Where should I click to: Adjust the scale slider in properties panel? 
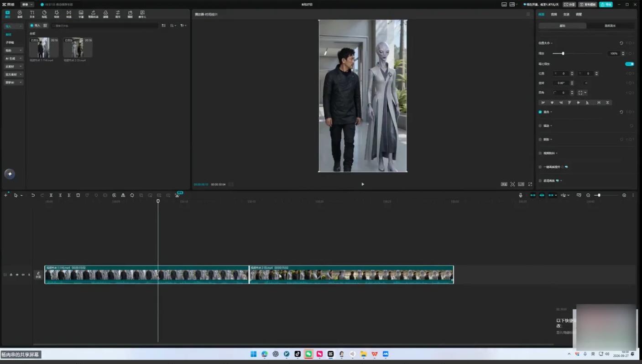point(577,53)
